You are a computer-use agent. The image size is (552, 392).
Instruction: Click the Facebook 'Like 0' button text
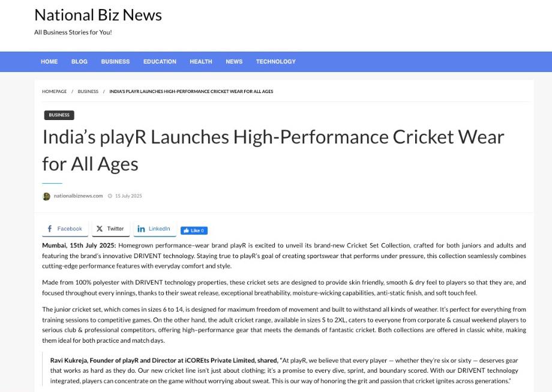click(197, 231)
